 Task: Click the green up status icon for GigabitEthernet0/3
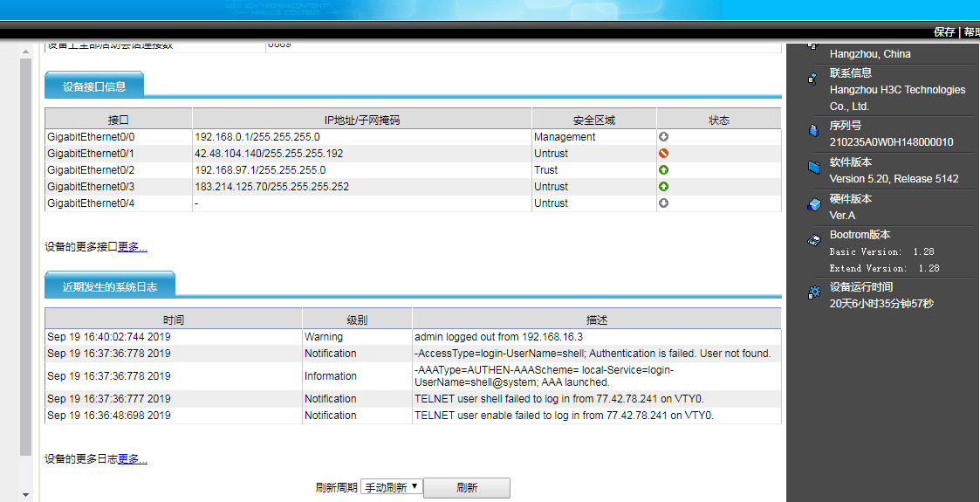(x=664, y=186)
